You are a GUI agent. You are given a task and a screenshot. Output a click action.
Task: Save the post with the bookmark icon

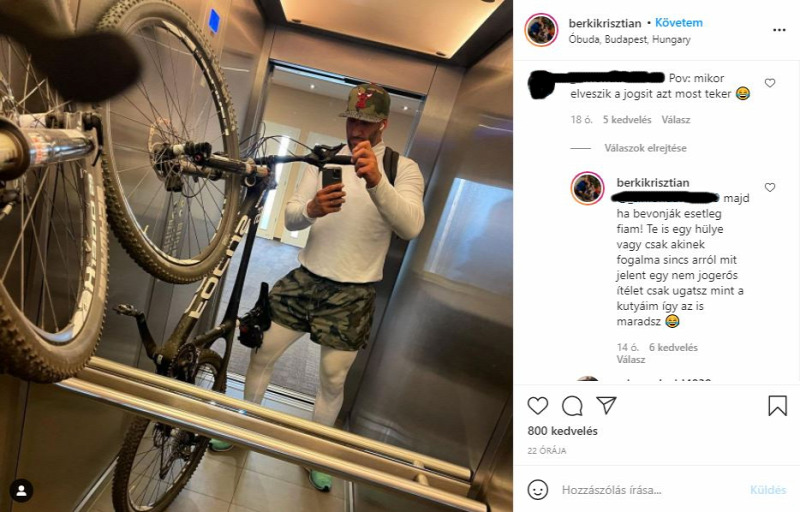click(x=778, y=406)
